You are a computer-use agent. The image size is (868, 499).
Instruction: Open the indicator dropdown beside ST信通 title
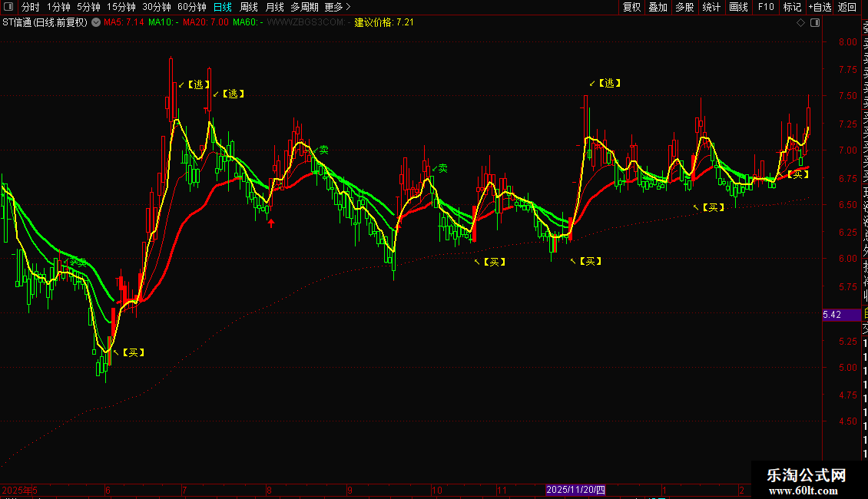pyautogui.click(x=96, y=23)
